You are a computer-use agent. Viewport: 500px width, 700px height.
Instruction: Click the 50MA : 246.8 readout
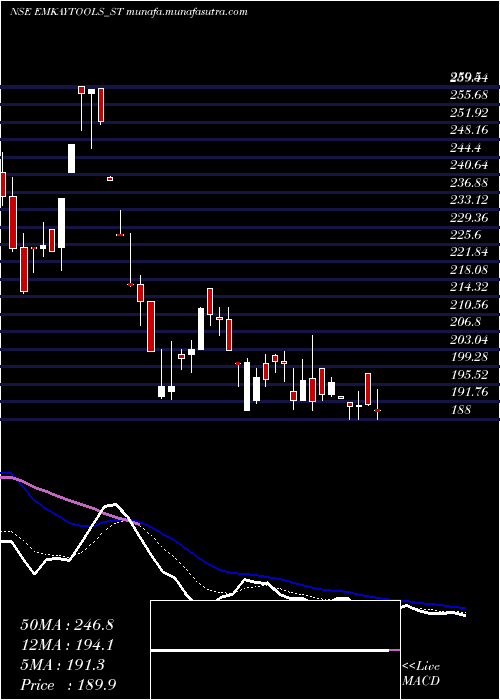[67, 625]
